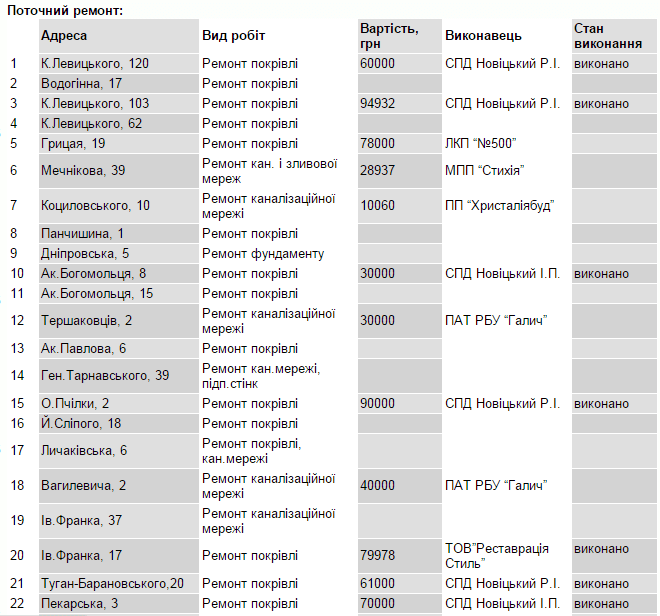This screenshot has width=660, height=616.
Task: Select the "Вартість, грн" header cell
Action: 389,36
